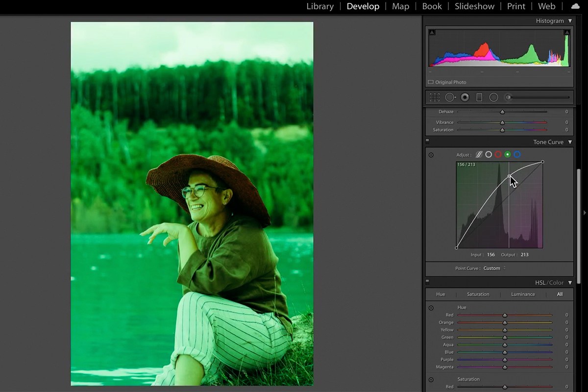This screenshot has height=392, width=588.
Task: Open the Point Curve preset dropdown
Action: tap(494, 268)
